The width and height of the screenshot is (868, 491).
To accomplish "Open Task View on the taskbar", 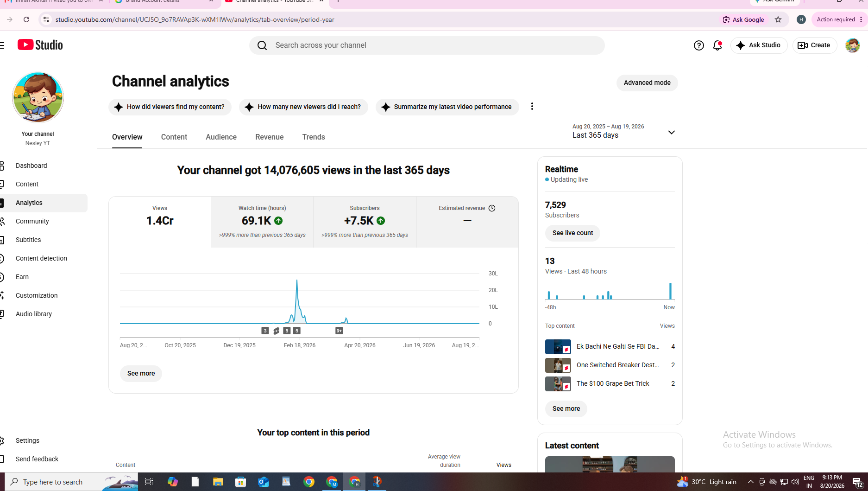I will click(149, 482).
